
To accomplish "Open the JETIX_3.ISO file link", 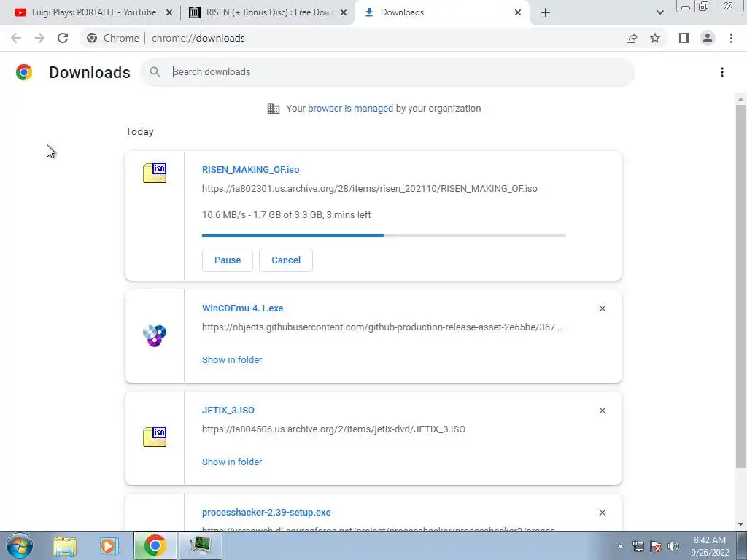I will click(x=228, y=410).
